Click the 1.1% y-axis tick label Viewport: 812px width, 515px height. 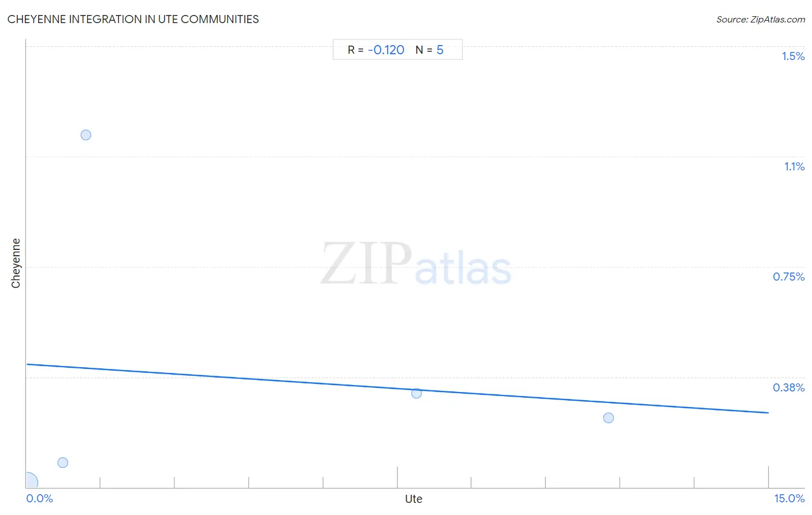pos(794,166)
